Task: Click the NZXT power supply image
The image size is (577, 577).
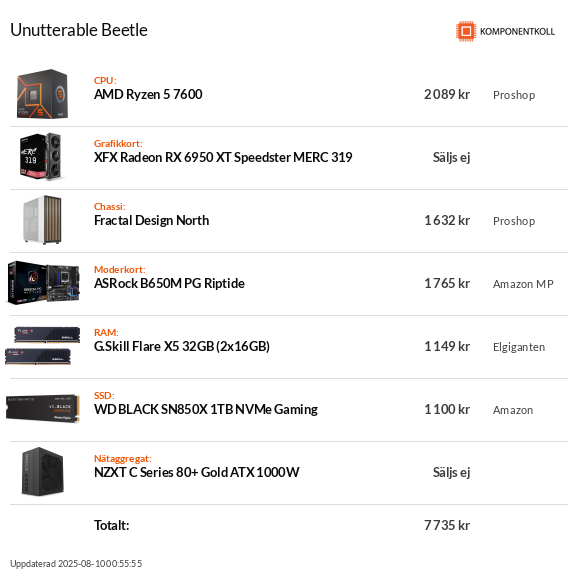Action: pyautogui.click(x=43, y=471)
